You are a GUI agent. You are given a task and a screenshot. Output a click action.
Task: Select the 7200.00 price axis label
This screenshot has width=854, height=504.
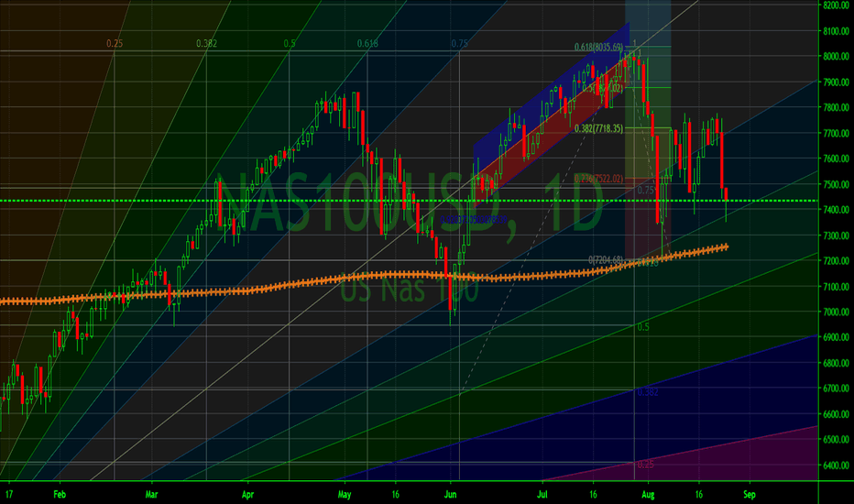point(836,260)
